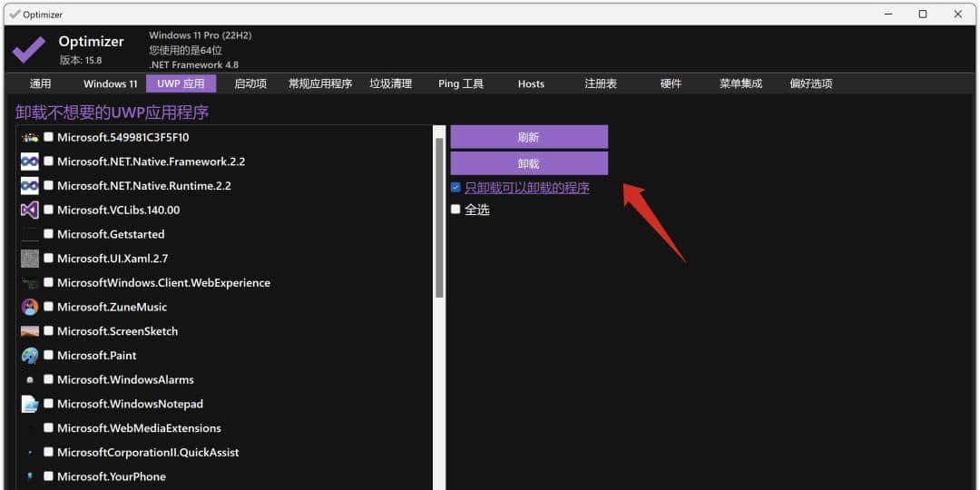Check the Microsoft.NET.Native.Framework.2.2 checkbox
980x490 pixels.
48,162
